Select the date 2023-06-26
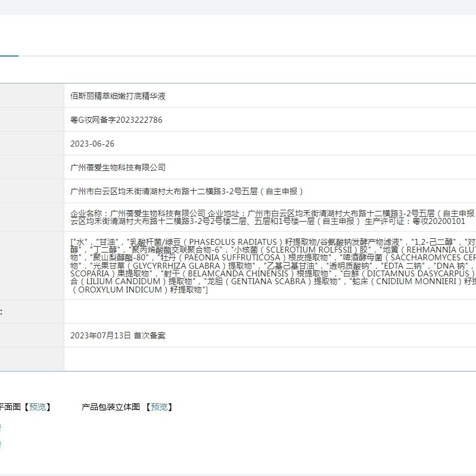Image resolution: width=476 pixels, height=476 pixels. (x=92, y=144)
